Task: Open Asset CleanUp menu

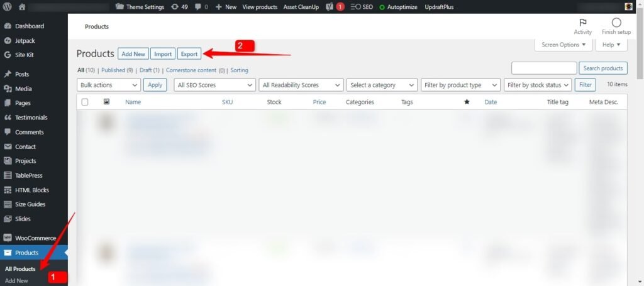Action: point(301,7)
